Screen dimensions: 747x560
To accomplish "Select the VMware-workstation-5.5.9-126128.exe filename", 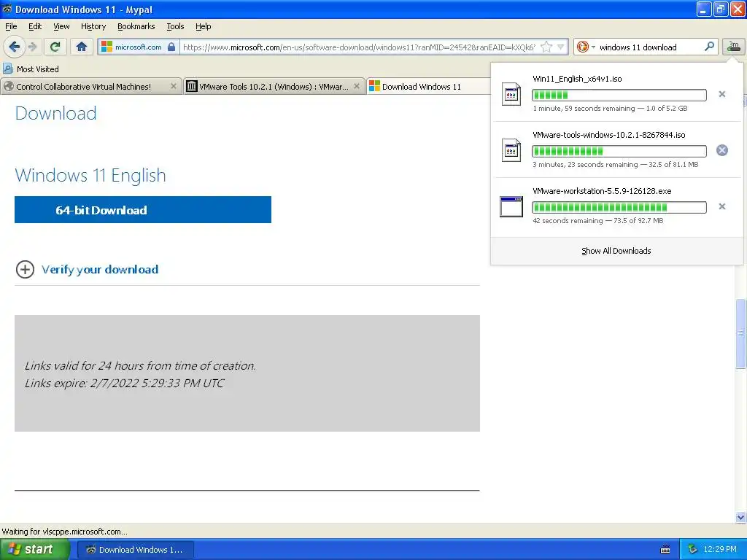I will coord(602,191).
